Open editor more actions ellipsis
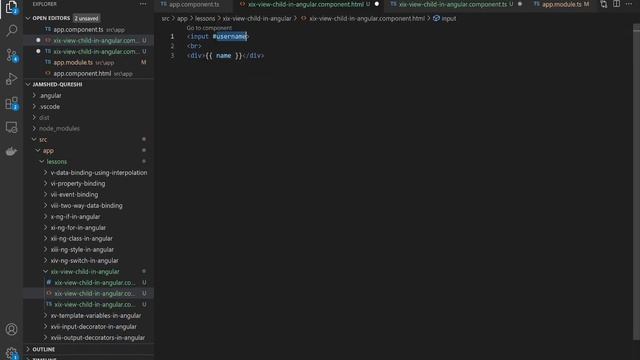The image size is (640, 360). coord(629,4)
